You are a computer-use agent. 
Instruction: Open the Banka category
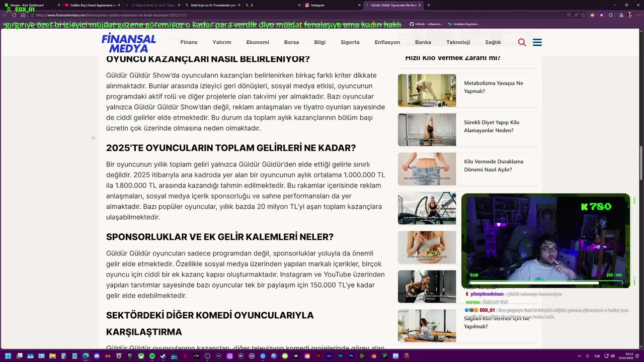423,42
